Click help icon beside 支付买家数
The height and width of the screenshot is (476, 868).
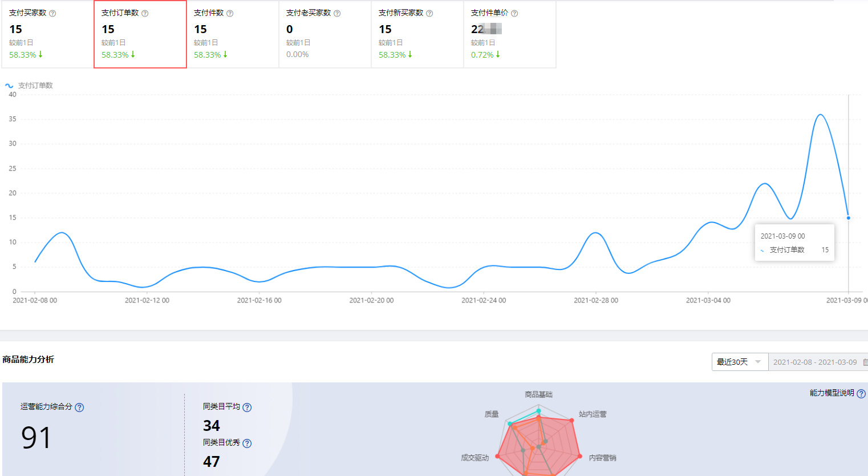point(52,13)
